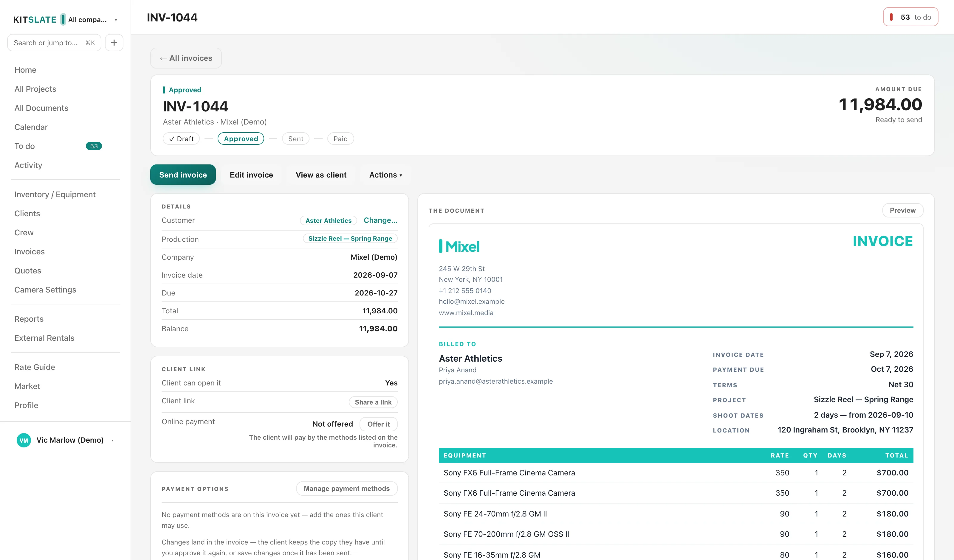Click the Aster Athletics customer chip
This screenshot has width=954, height=560.
pos(328,220)
